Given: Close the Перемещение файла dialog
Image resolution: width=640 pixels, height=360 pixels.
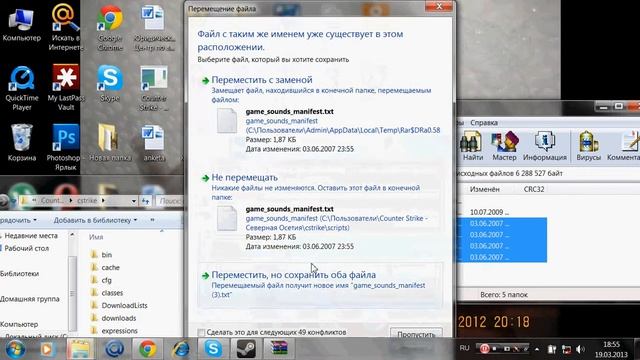Looking at the screenshot, I should tap(439, 7).
